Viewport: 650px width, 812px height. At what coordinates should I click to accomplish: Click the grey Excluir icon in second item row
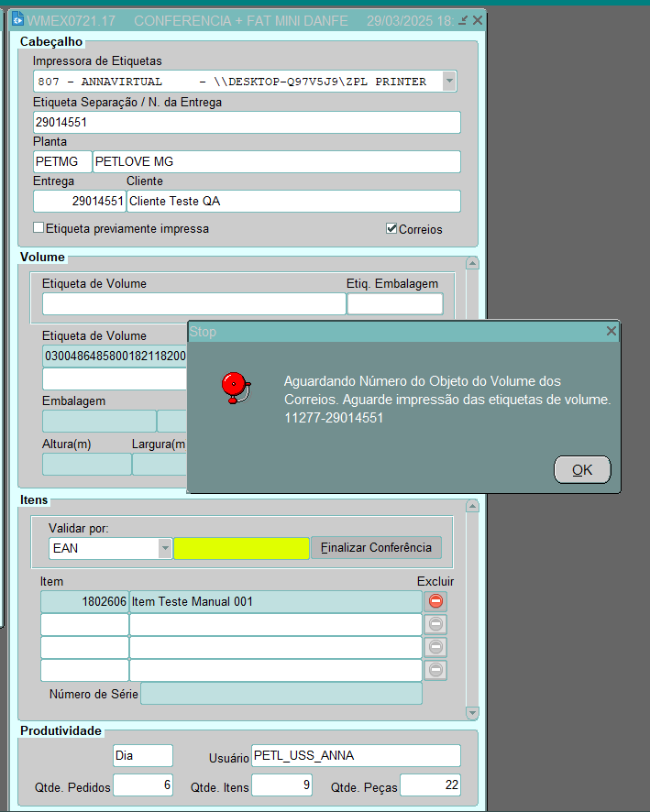click(x=436, y=624)
